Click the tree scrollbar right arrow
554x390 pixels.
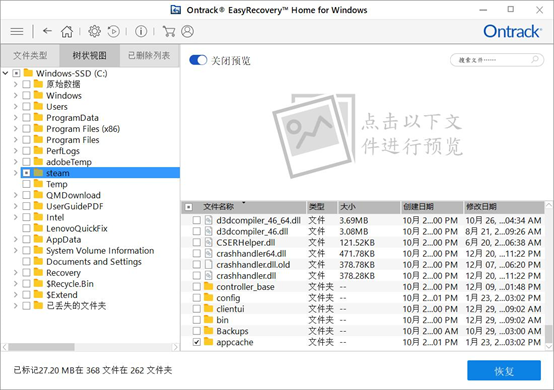[175, 347]
